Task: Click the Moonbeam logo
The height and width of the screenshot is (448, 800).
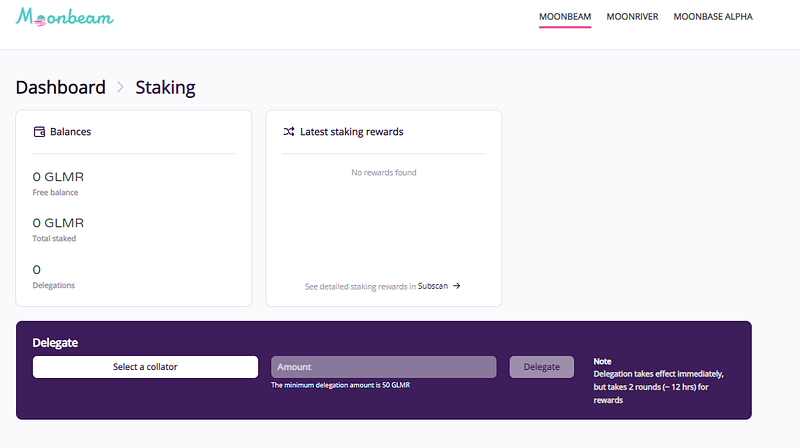Action: pyautogui.click(x=65, y=17)
